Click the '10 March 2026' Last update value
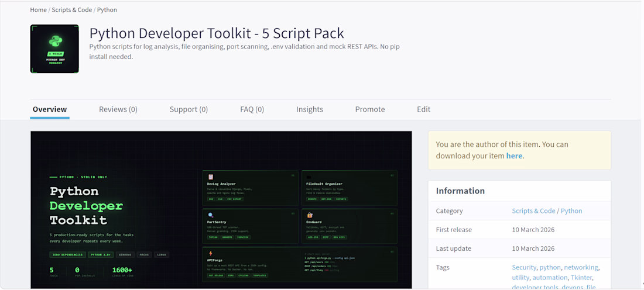The height and width of the screenshot is (290, 644). coord(533,248)
